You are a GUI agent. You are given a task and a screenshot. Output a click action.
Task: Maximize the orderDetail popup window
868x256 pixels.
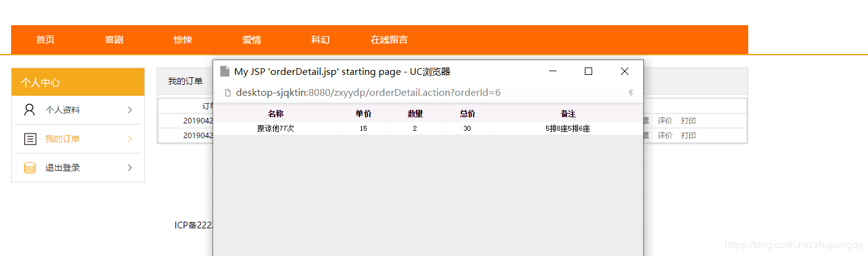click(588, 72)
